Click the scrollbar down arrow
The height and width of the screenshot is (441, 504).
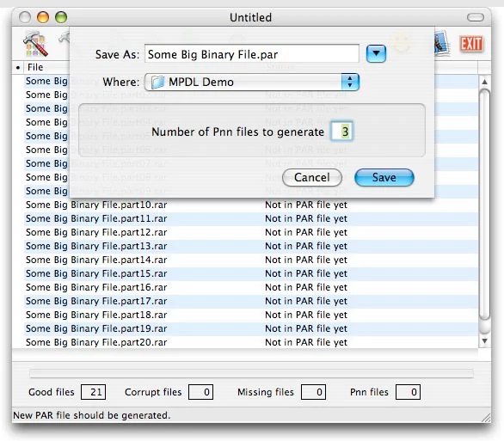pyautogui.click(x=484, y=340)
